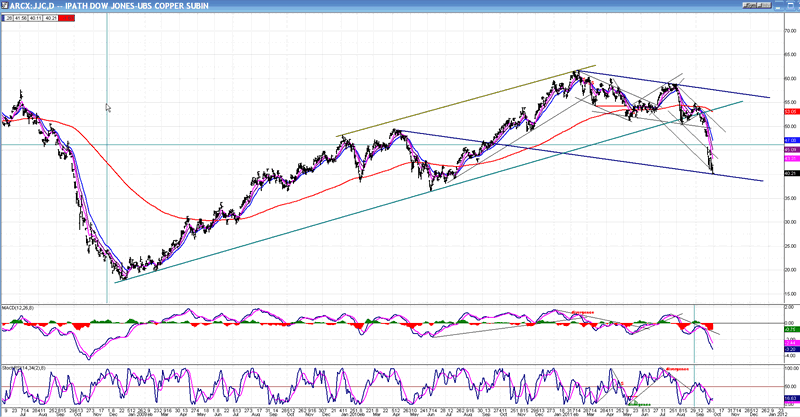Image resolution: width=800 pixels, height=417 pixels.
Task: Click the chart window icon in title bar
Action: [x=5, y=4]
